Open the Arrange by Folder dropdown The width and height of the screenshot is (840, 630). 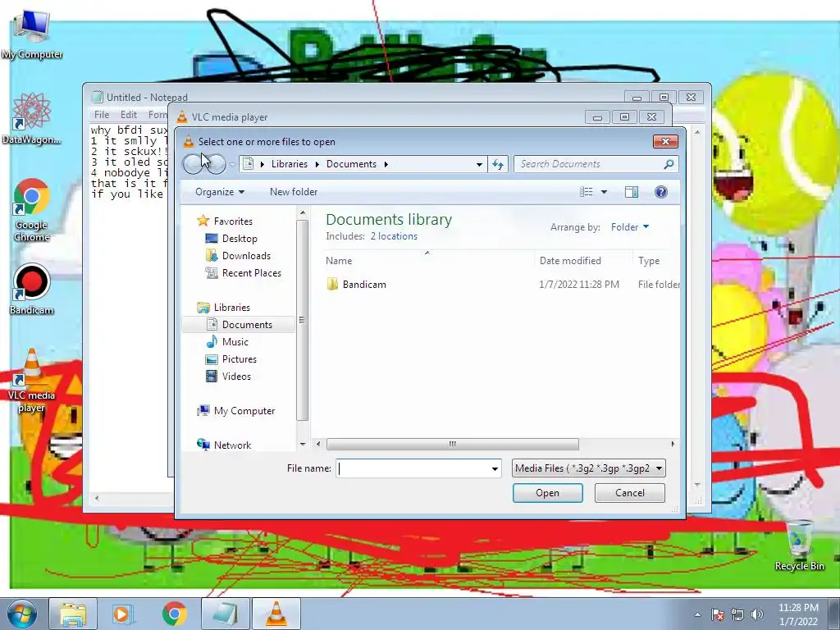630,227
